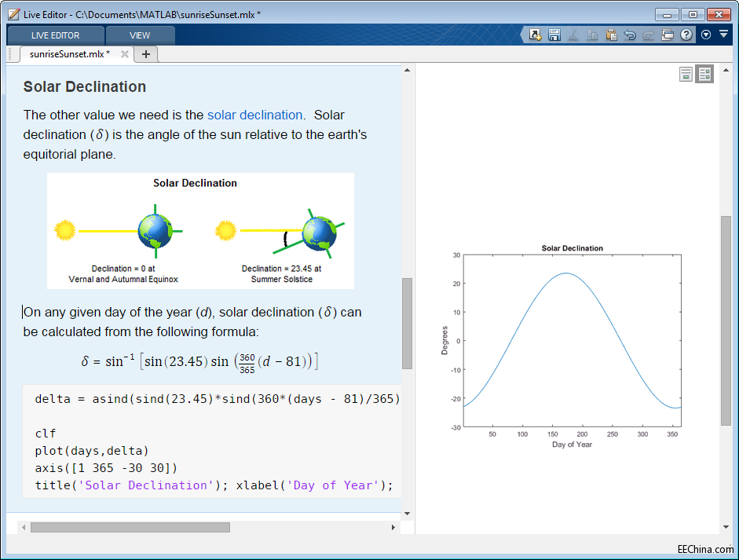Screen dimensions: 739x560
Task: Open the solar declination hyperlink
Action: 254,115
